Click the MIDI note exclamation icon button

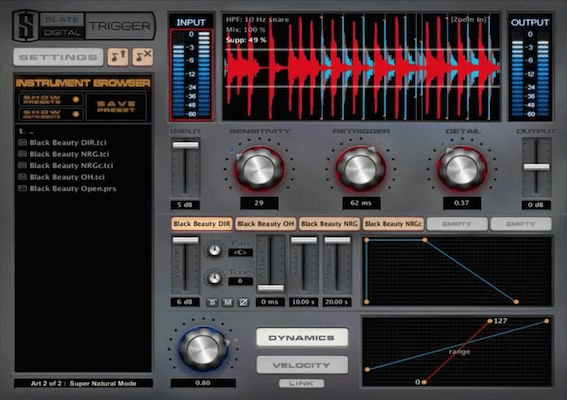click(118, 57)
